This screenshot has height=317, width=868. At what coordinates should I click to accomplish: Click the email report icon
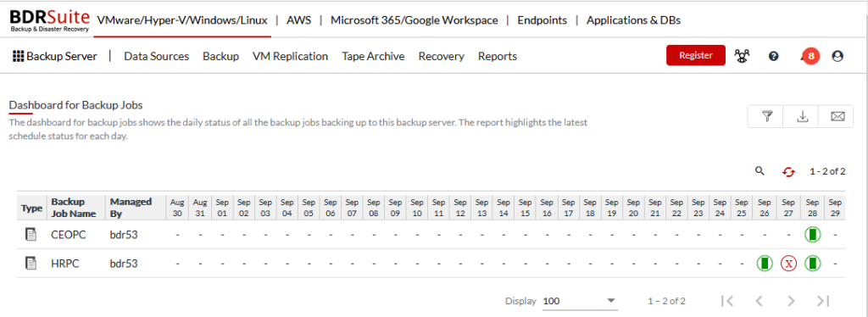(837, 116)
